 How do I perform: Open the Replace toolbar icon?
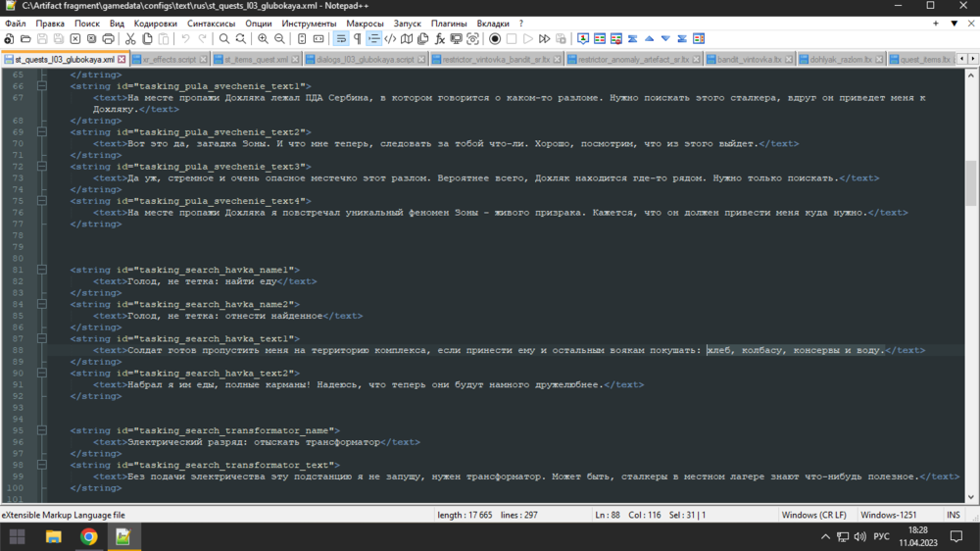241,39
